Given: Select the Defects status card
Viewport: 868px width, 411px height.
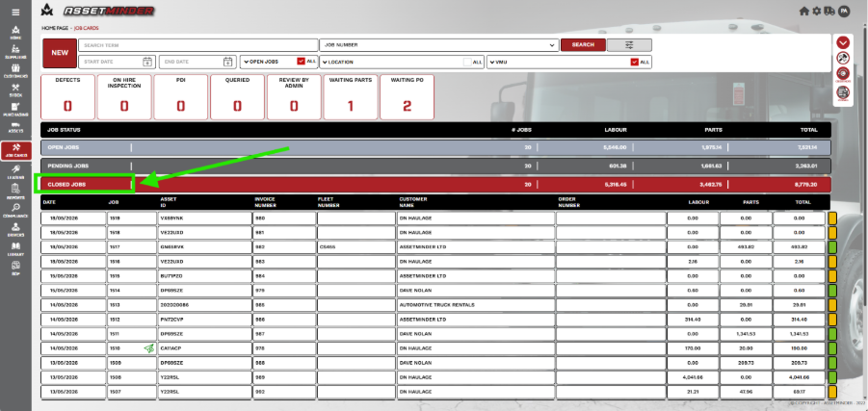Looking at the screenshot, I should 67,97.
